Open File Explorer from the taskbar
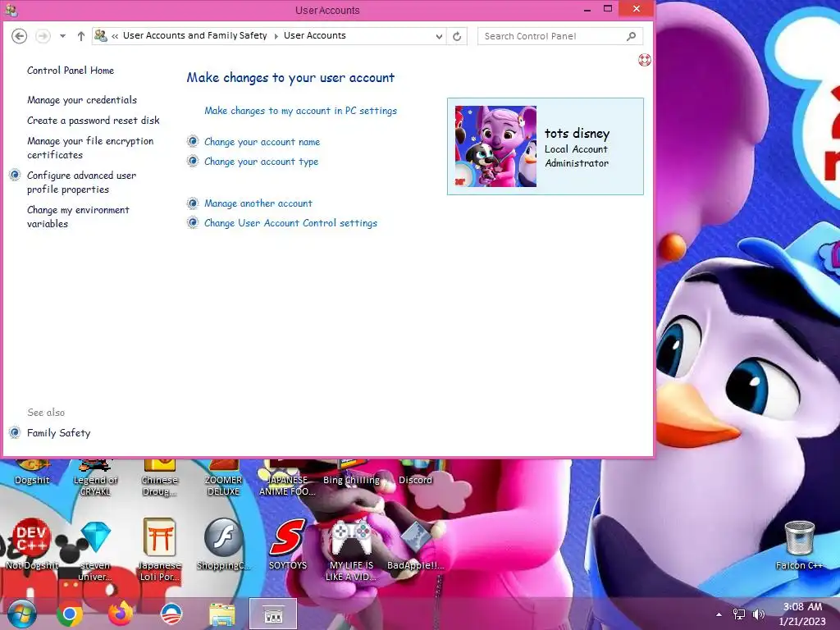Image resolution: width=840 pixels, height=630 pixels. pyautogui.click(x=221, y=614)
